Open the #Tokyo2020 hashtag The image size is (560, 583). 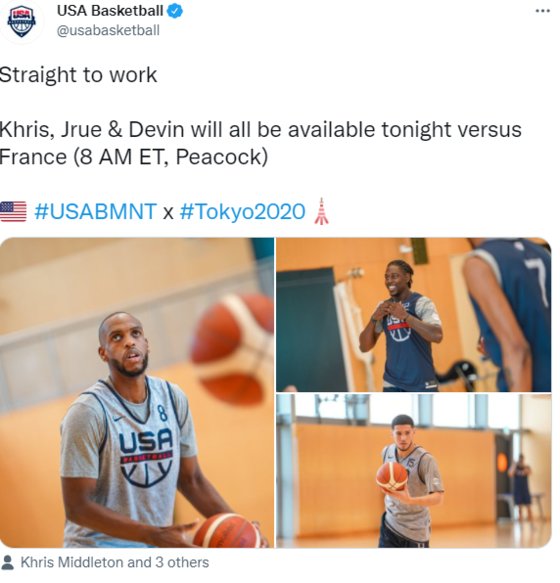tap(242, 212)
